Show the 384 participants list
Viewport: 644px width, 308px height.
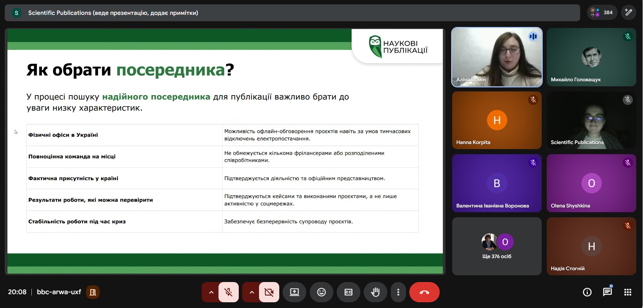pyautogui.click(x=602, y=12)
